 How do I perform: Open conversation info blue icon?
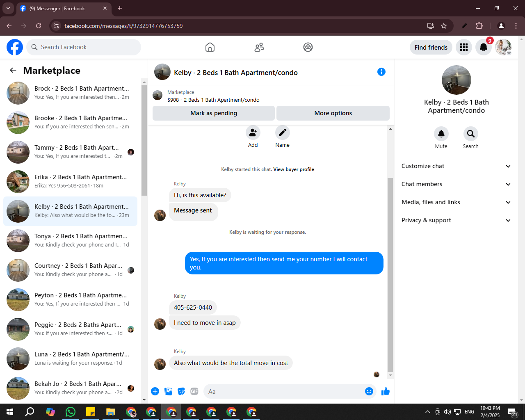pos(381,72)
